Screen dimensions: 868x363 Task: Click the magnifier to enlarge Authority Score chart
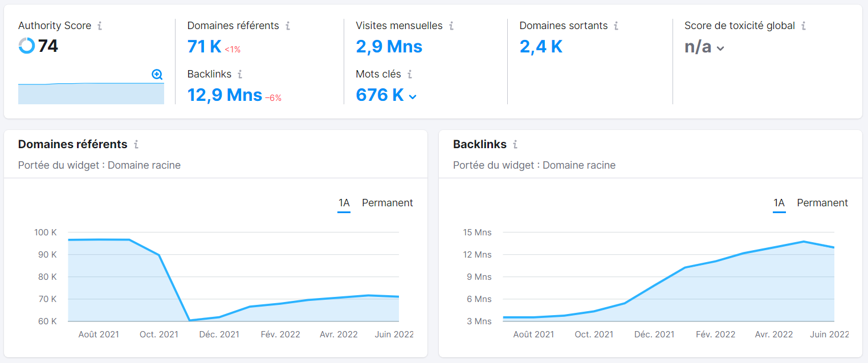pyautogui.click(x=156, y=74)
